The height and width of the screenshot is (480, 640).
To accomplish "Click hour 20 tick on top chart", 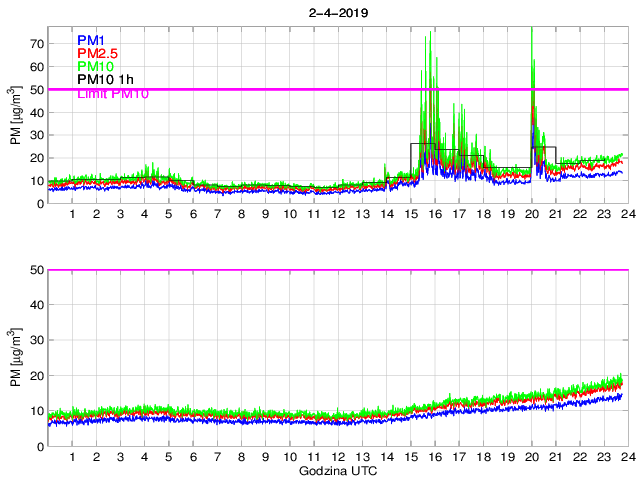I will [x=531, y=215].
